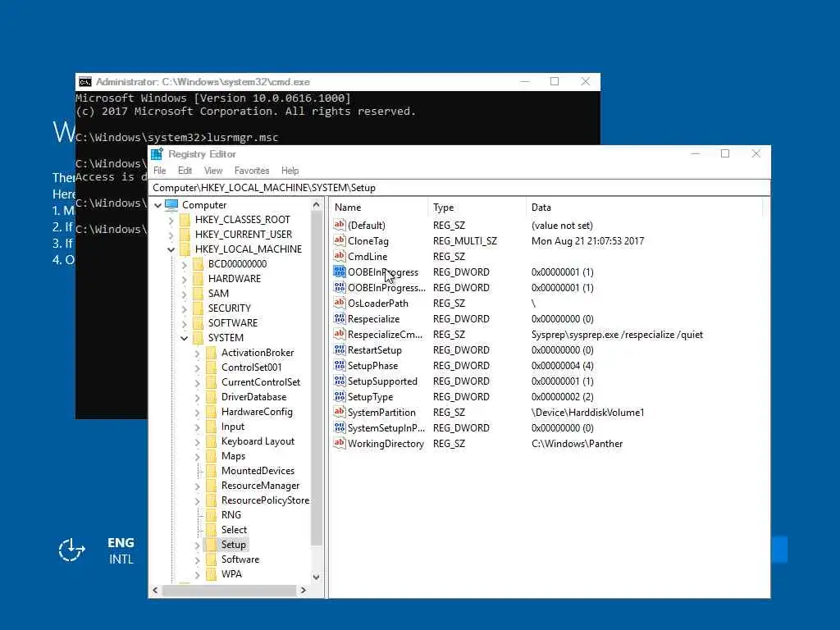Select the ResourcePolicyStore key

pyautogui.click(x=265, y=500)
